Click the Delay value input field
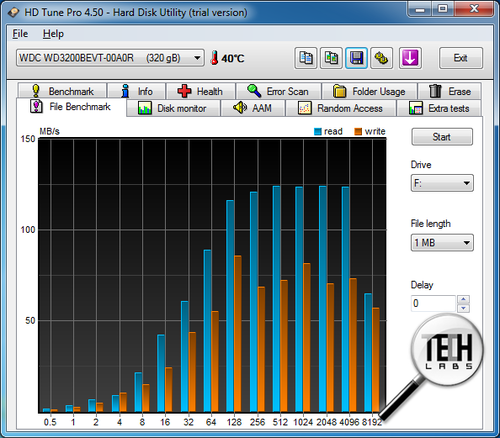500x438 pixels. coord(433,303)
